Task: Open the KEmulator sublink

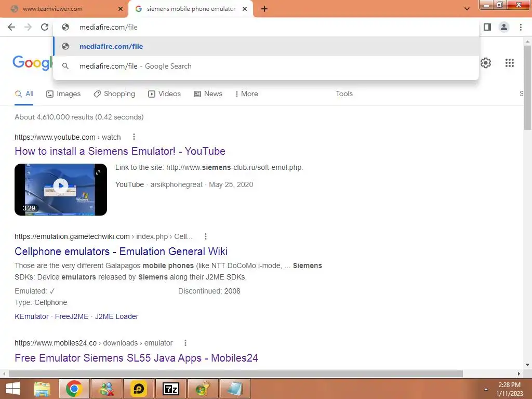Action: 32,316
